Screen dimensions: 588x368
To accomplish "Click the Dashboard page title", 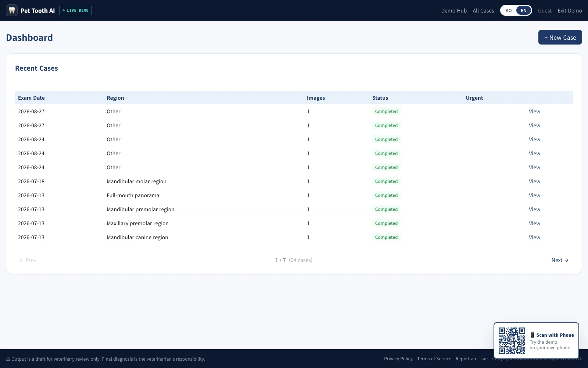I will (29, 38).
